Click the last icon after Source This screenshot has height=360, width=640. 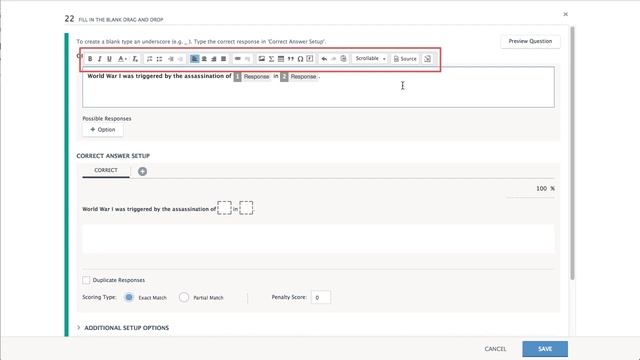[427, 59]
